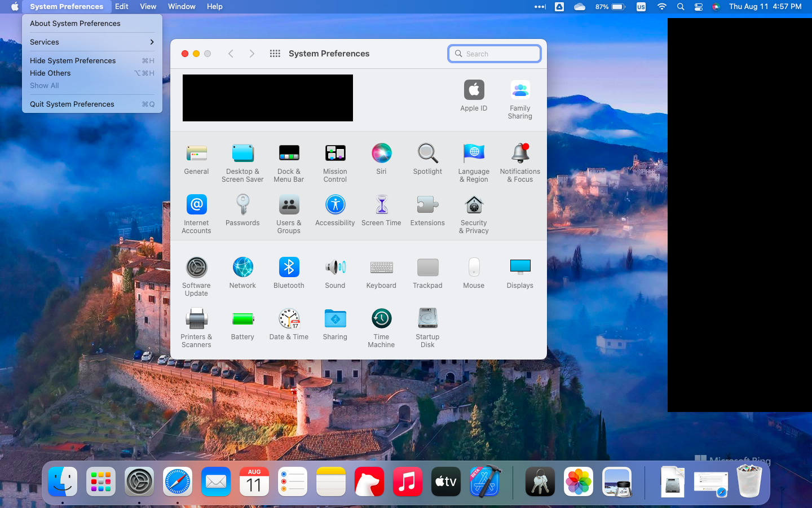Choose About System Preferences
This screenshot has height=508, width=812.
click(x=75, y=24)
